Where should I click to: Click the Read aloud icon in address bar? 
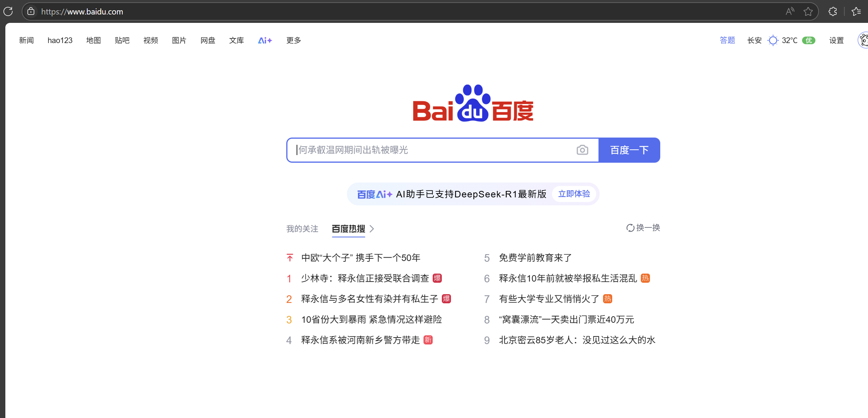click(x=790, y=11)
